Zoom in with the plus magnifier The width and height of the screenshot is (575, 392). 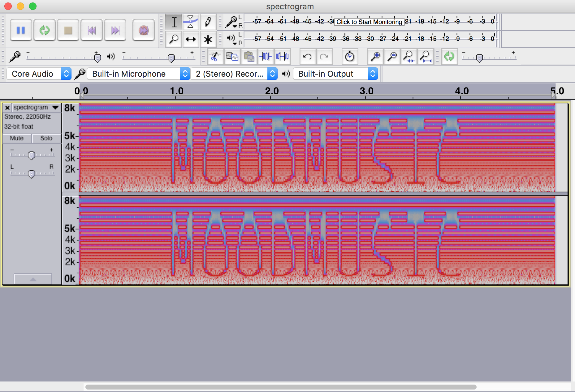pos(375,57)
